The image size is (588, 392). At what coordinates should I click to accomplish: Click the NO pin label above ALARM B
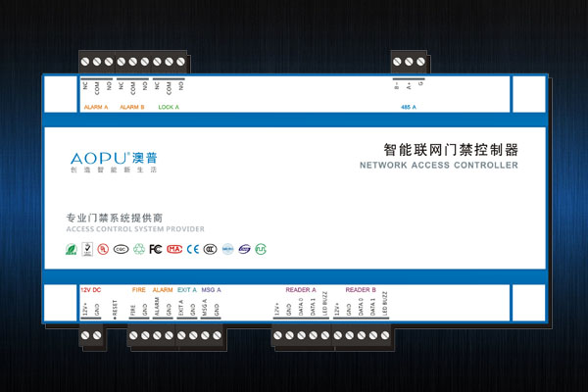click(x=145, y=86)
